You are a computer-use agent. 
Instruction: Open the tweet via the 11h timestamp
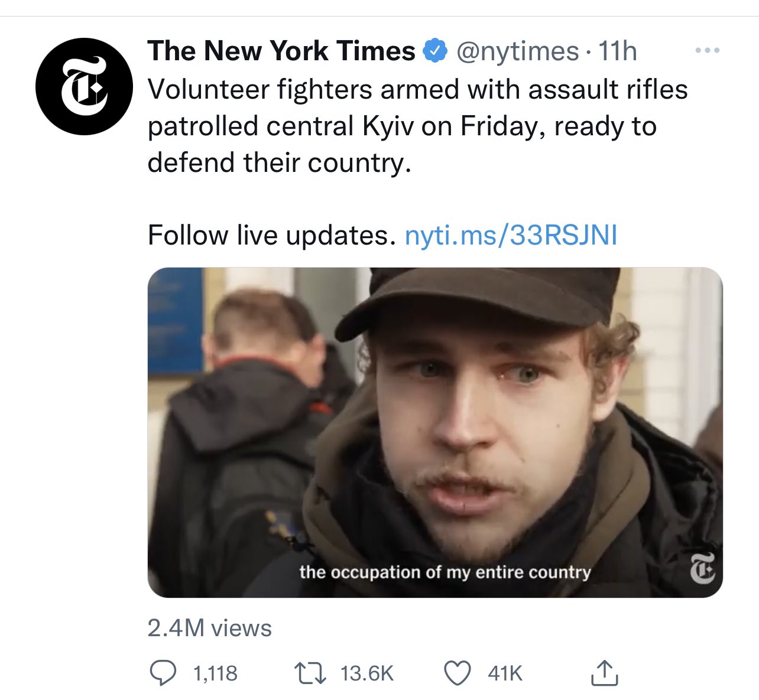[618, 51]
